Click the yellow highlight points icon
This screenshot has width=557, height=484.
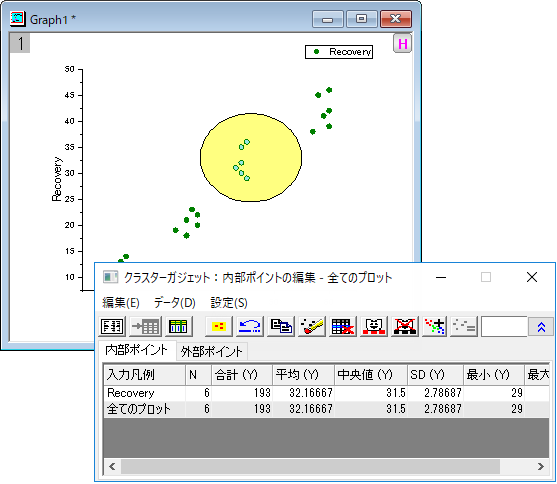tap(218, 326)
